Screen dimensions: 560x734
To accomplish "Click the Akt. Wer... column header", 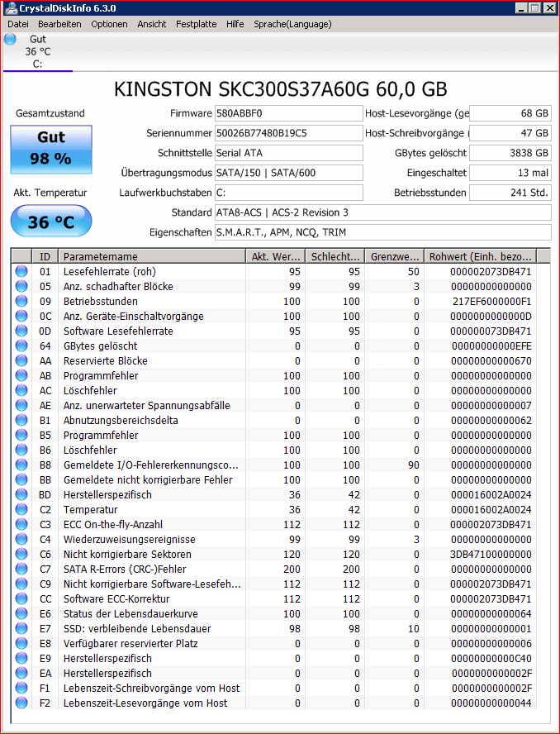I will 276,256.
